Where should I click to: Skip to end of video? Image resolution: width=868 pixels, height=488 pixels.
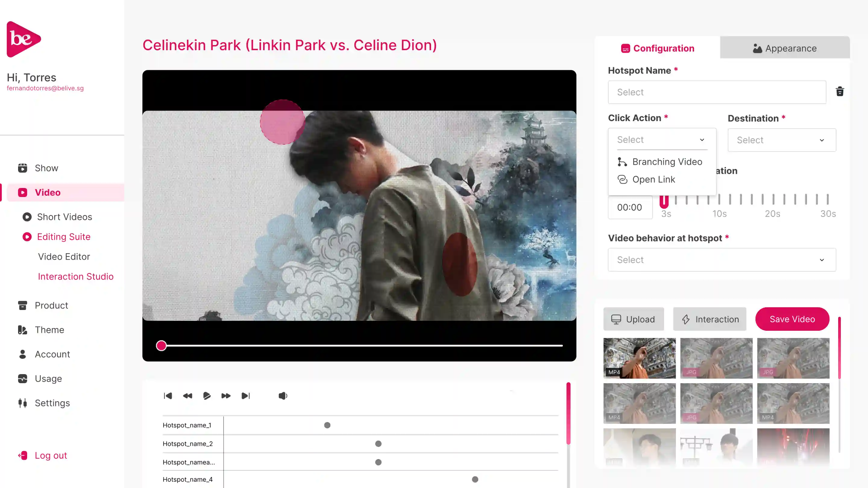click(246, 396)
